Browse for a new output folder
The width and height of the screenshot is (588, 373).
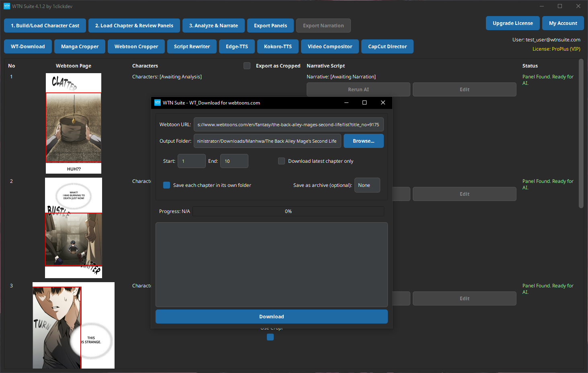pos(363,141)
